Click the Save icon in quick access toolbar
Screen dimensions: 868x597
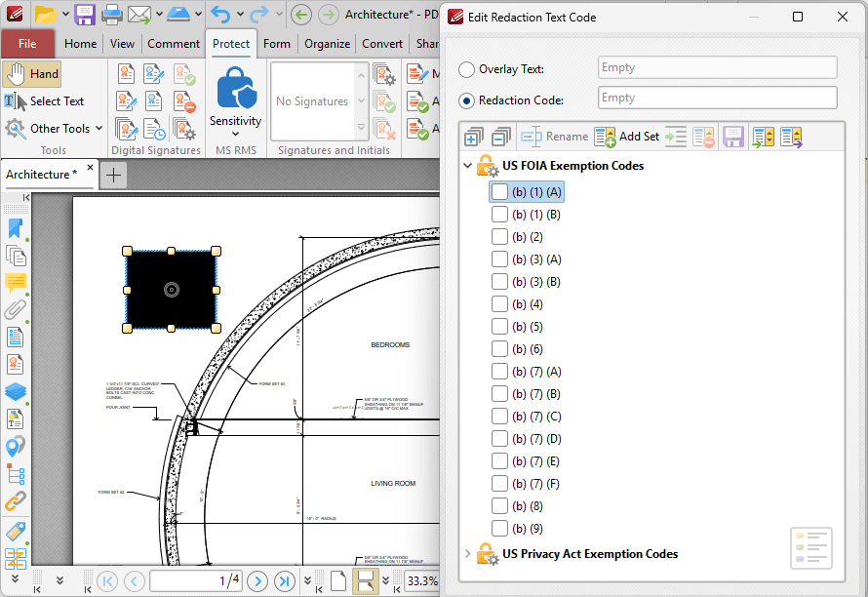[85, 15]
